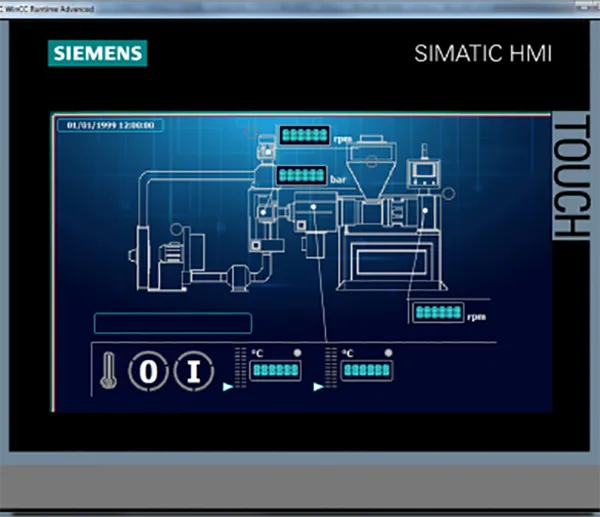Click the lower right rpm value display
Screen dimensions: 600x517
pos(439,312)
